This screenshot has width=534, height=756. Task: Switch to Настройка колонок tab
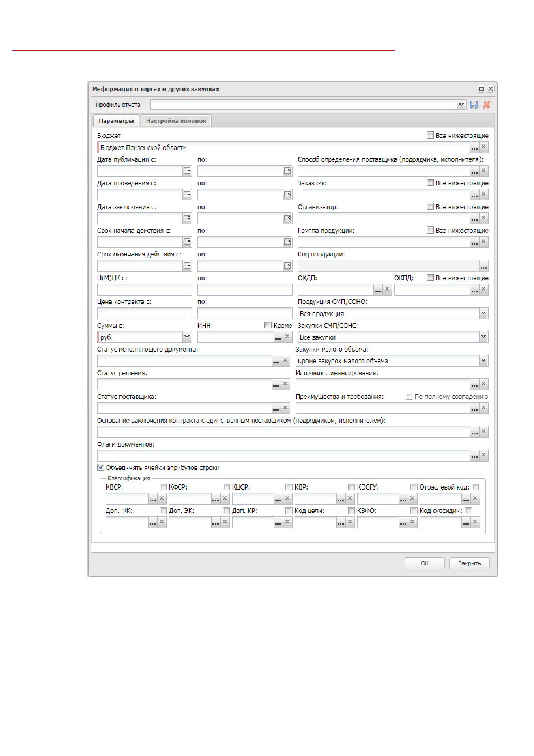point(176,121)
